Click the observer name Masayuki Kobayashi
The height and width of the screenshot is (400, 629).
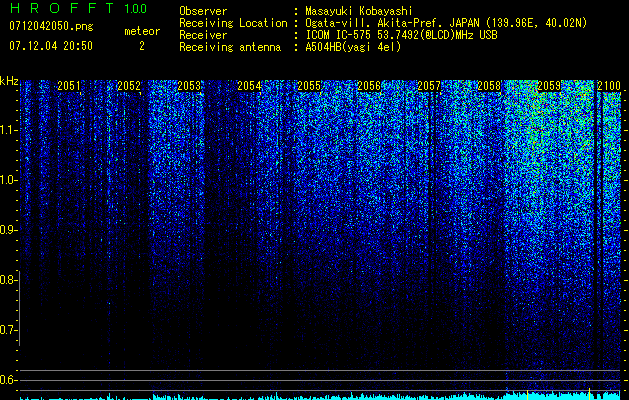coord(359,11)
